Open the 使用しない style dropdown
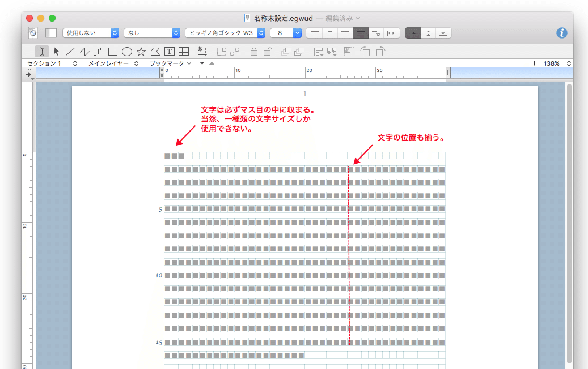This screenshot has width=588, height=369. coord(91,33)
